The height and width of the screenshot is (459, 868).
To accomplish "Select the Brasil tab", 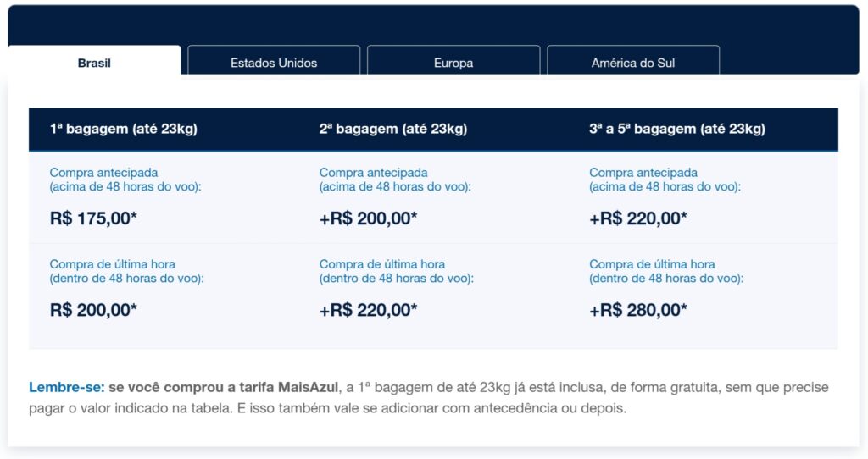I will point(94,63).
